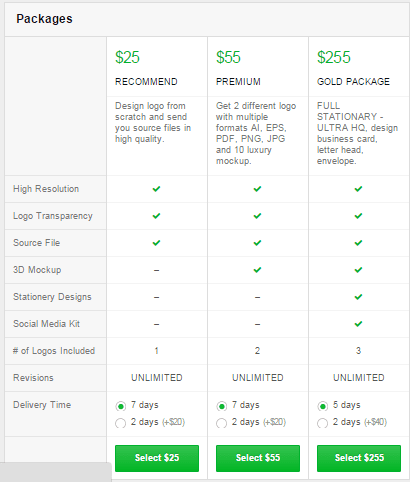Click the Select $255 button
The image size is (410, 482).
(359, 458)
